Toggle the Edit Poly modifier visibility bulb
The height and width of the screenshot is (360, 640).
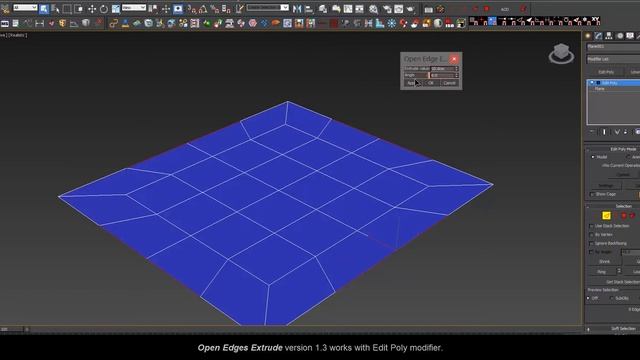592,83
